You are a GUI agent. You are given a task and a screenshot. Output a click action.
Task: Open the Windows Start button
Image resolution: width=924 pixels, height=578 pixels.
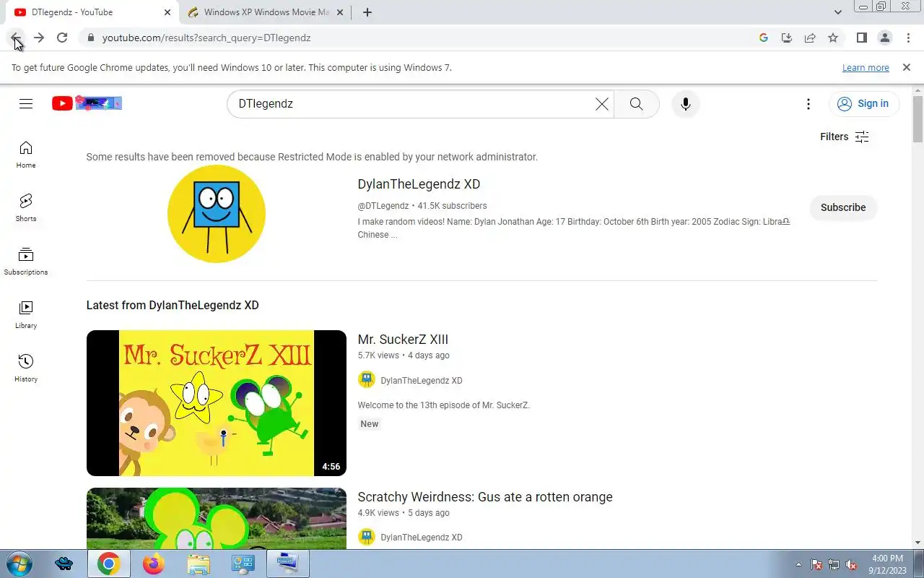[19, 564]
